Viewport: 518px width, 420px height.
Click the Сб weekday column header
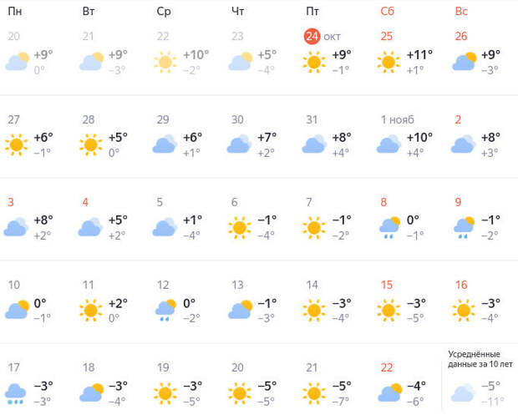click(387, 11)
